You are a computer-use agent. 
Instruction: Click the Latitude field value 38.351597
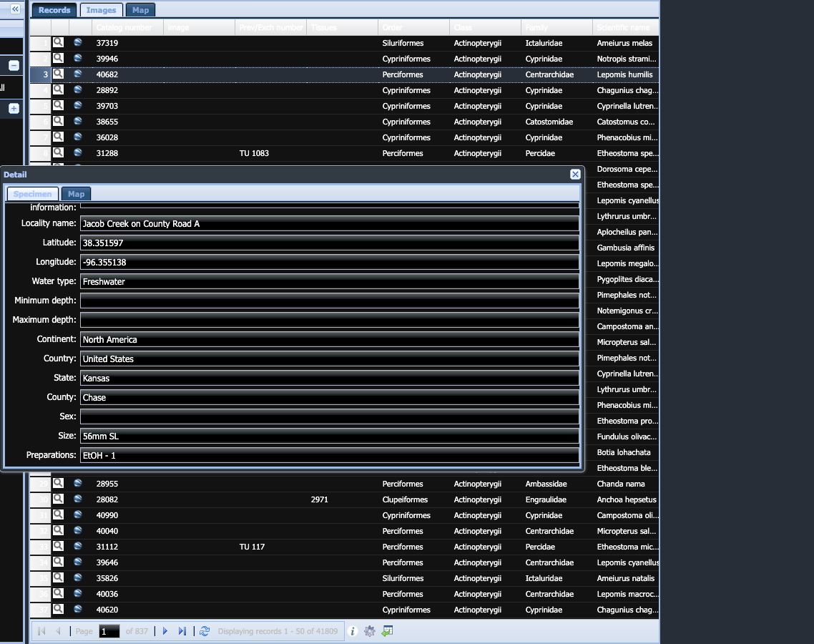tap(330, 243)
